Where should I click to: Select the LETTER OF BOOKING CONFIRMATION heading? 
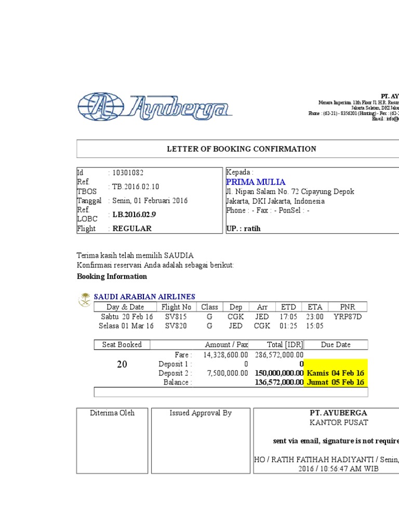tap(241, 149)
